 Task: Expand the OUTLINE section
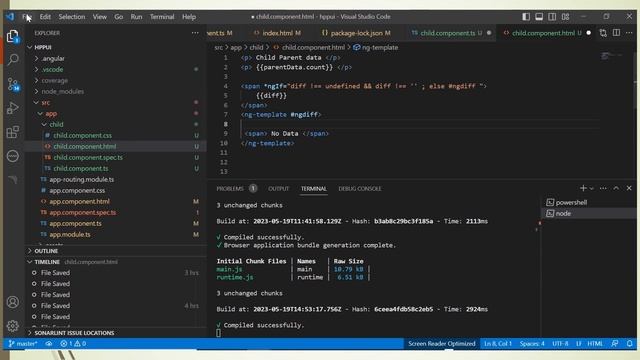tap(46, 251)
